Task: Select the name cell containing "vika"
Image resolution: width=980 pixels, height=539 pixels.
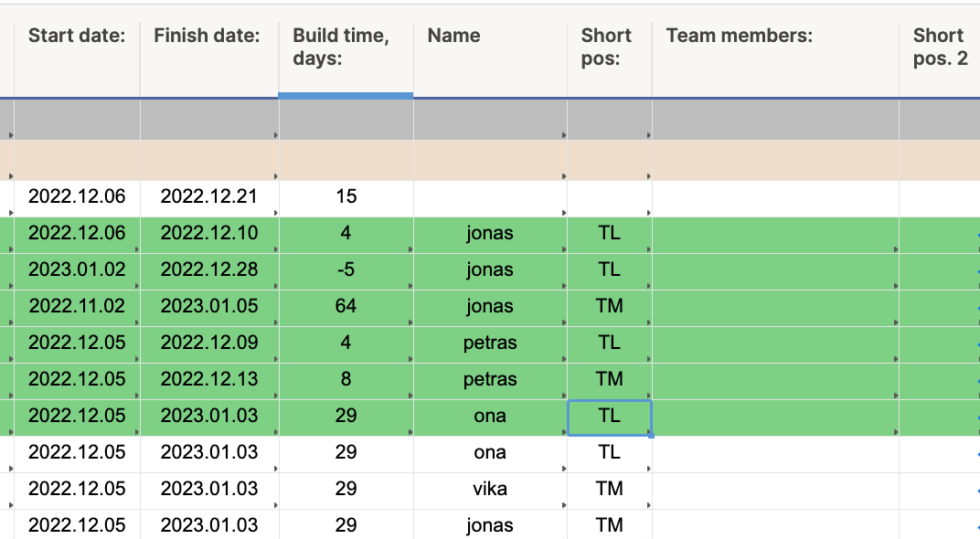Action: (489, 489)
